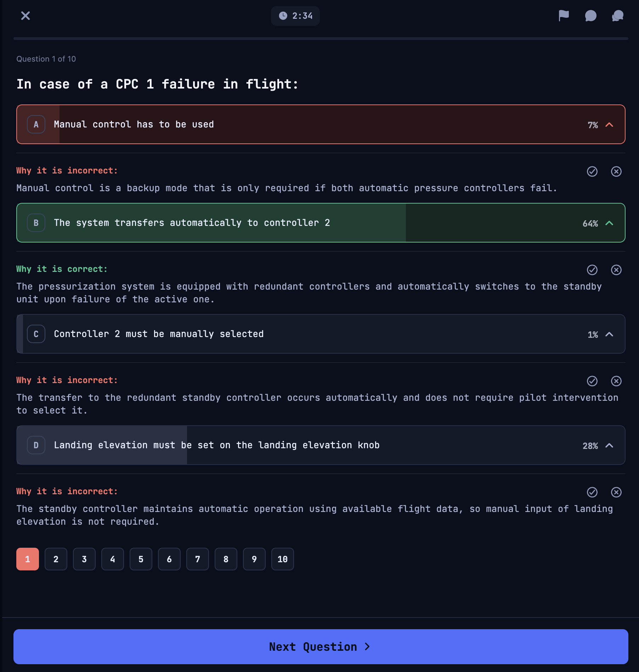
Task: Go to question 5 in the pagination
Action: click(141, 559)
